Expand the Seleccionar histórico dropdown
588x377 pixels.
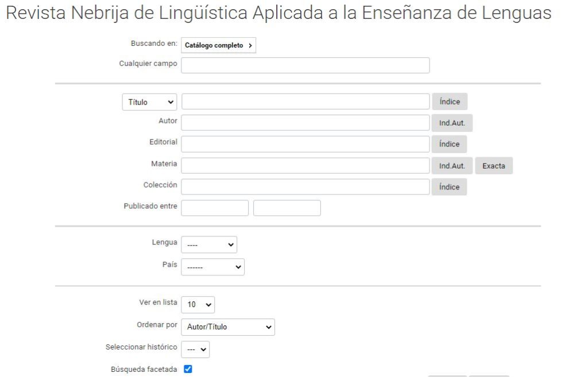[x=195, y=349]
